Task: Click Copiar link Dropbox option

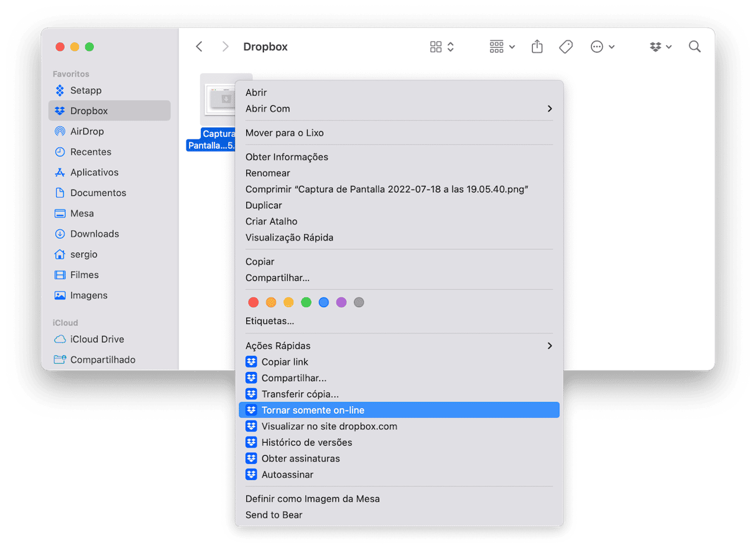Action: (x=285, y=361)
